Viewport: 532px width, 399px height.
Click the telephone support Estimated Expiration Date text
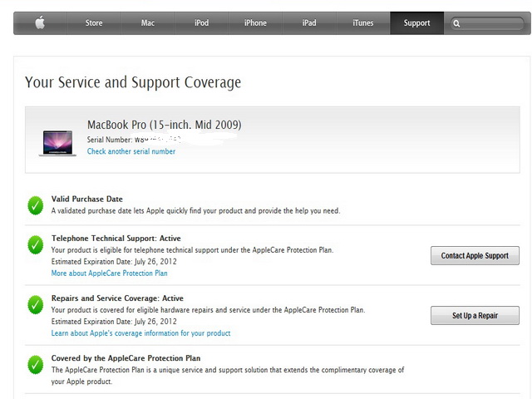(x=114, y=262)
